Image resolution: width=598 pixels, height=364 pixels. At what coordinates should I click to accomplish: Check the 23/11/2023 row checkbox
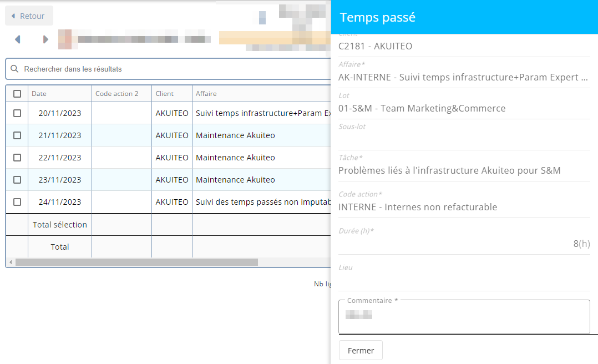coord(17,180)
